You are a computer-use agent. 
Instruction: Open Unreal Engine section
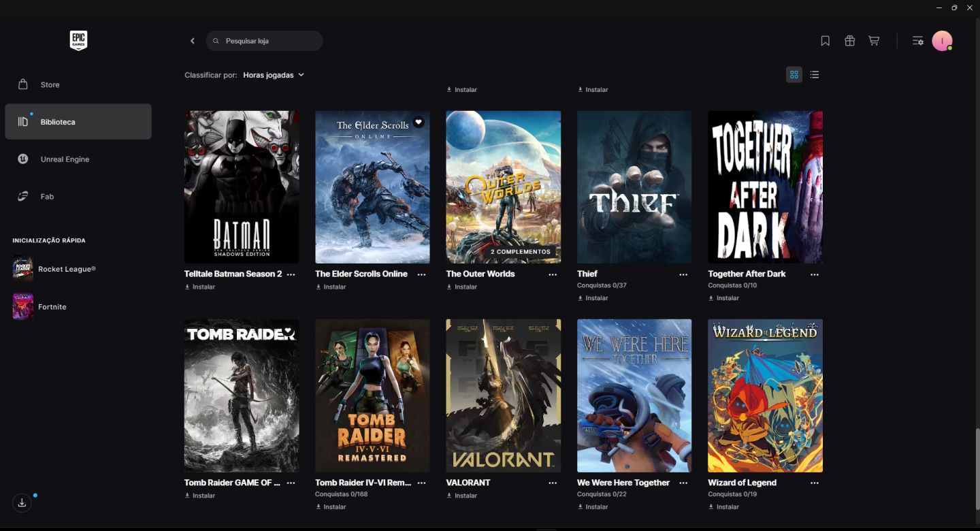point(78,159)
